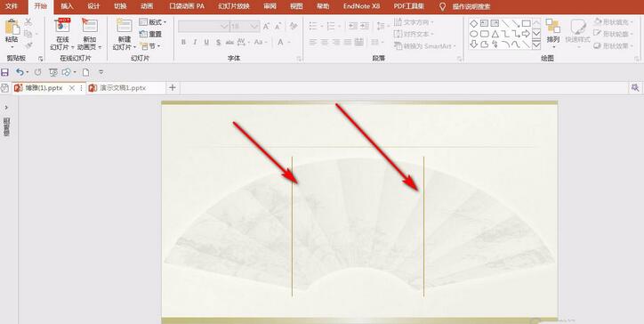Select the oval shape in gallery
644x324 pixels.
tap(473, 34)
